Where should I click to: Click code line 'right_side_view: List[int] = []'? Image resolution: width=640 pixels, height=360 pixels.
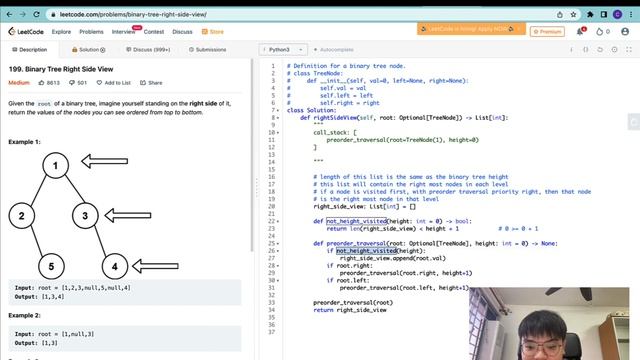(x=364, y=207)
